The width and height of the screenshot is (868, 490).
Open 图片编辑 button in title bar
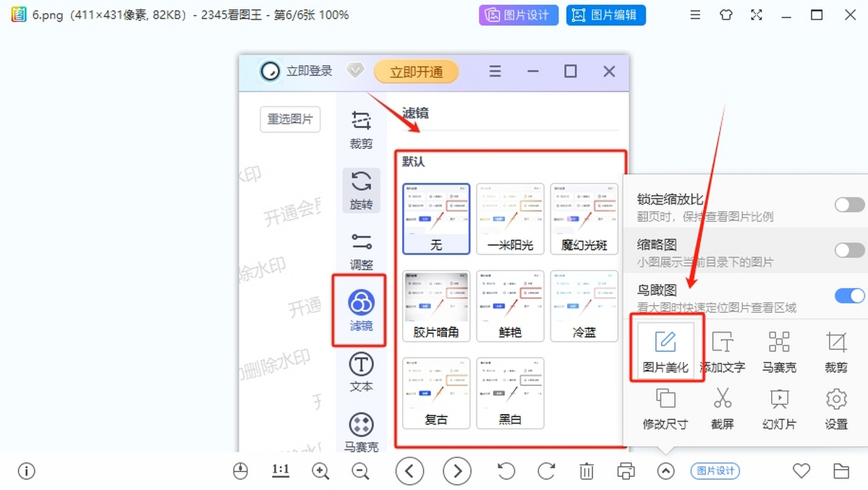605,14
